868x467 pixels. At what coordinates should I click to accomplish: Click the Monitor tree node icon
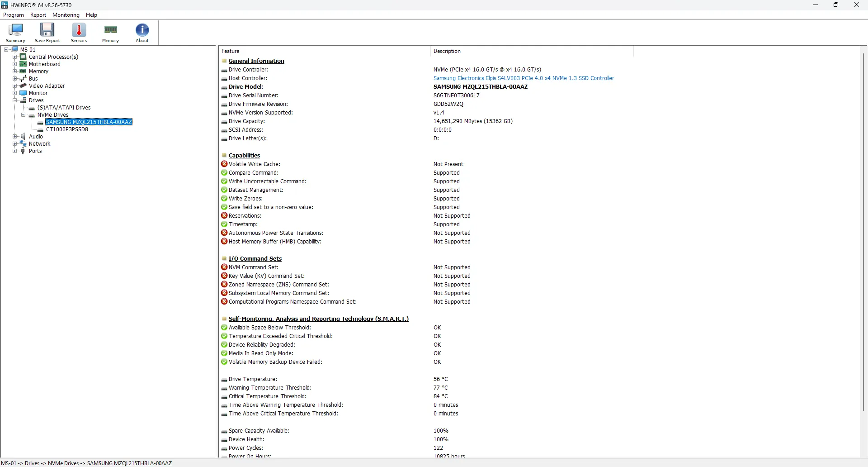pos(23,93)
